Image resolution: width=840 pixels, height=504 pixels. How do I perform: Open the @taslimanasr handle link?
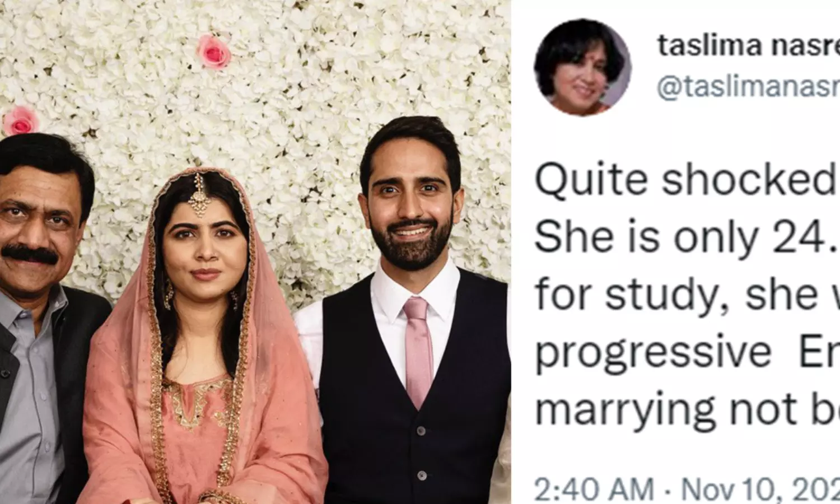coord(748,88)
